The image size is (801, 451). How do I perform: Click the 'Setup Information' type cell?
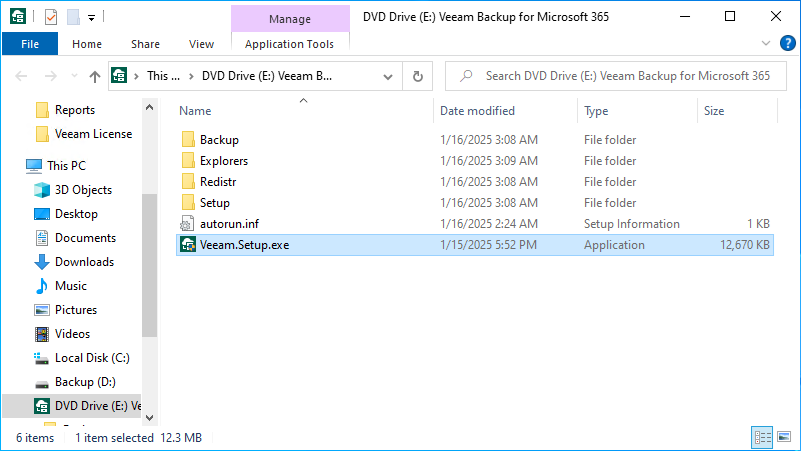coord(631,224)
